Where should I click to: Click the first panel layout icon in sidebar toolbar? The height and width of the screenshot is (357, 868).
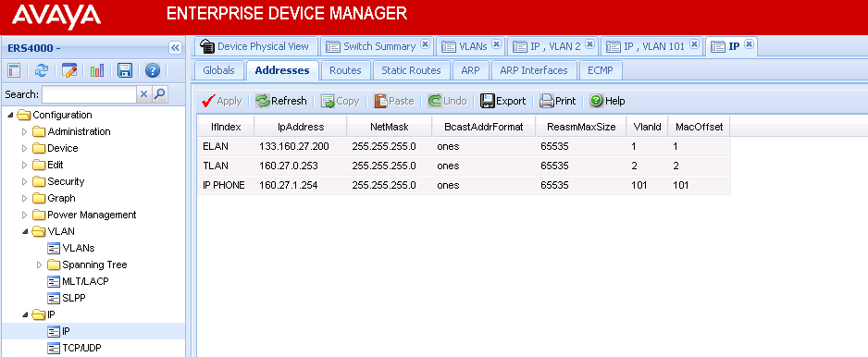click(x=14, y=70)
